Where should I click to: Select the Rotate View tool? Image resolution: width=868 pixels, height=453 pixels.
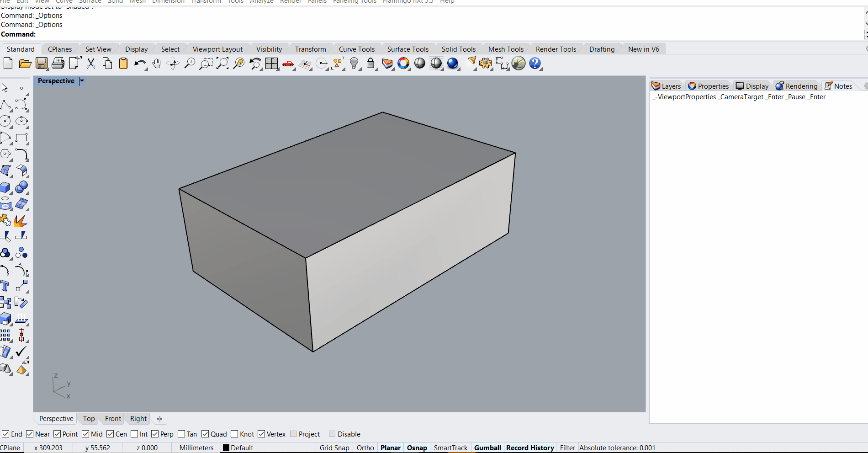coord(173,64)
